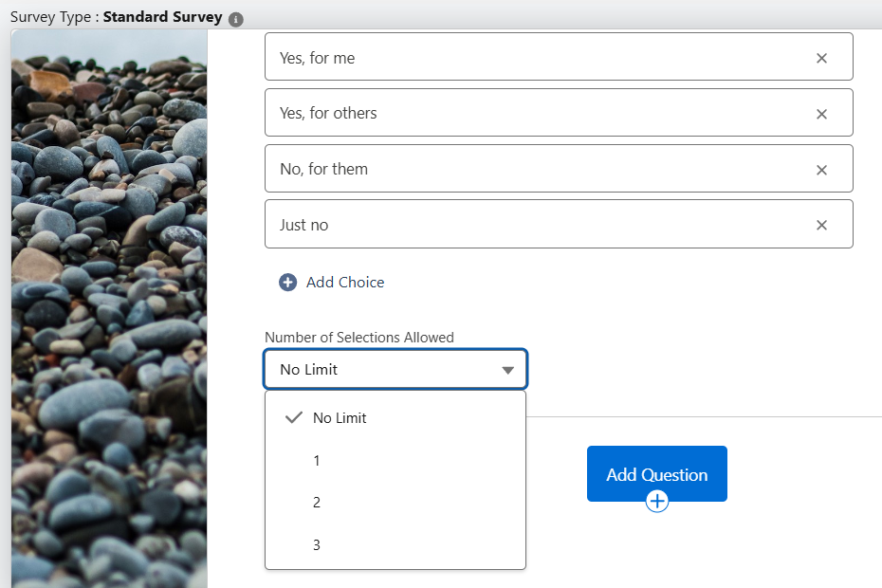Click the pebble background image

click(x=108, y=303)
